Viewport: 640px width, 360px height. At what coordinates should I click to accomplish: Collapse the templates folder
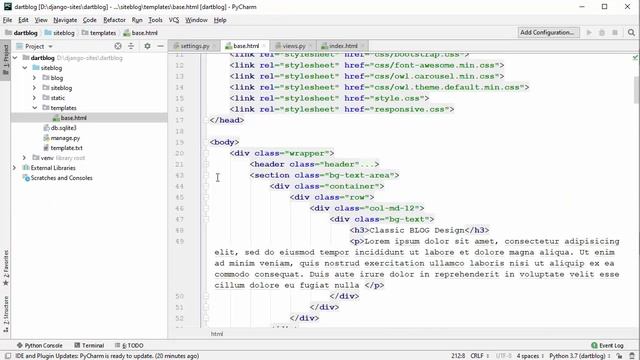click(x=35, y=108)
